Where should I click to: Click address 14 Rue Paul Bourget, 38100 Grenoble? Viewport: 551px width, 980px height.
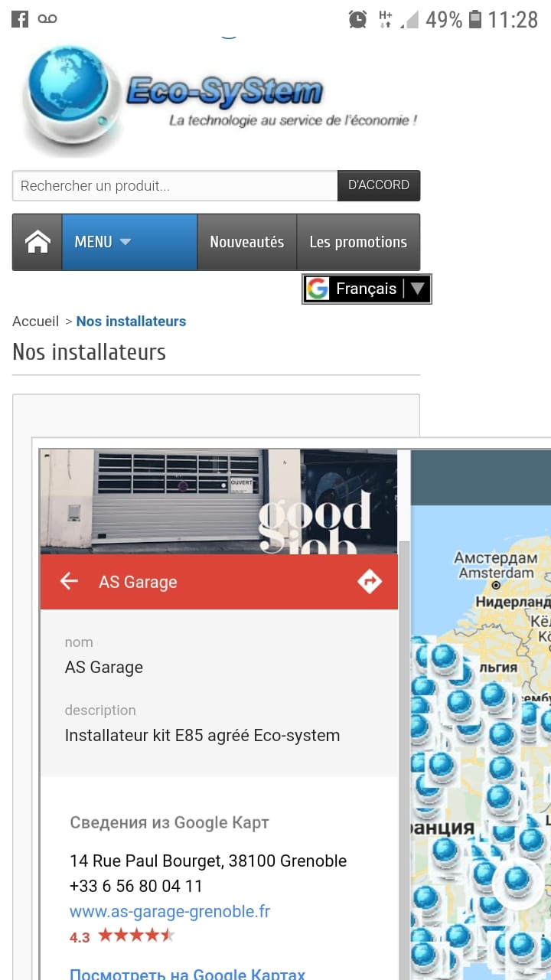coord(208,861)
